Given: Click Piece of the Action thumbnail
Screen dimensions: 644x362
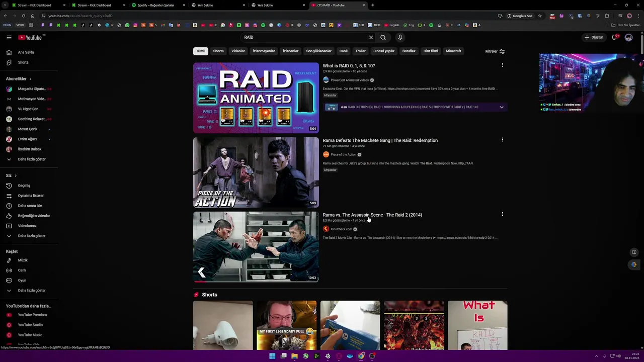Looking at the screenshot, I should pyautogui.click(x=256, y=172).
